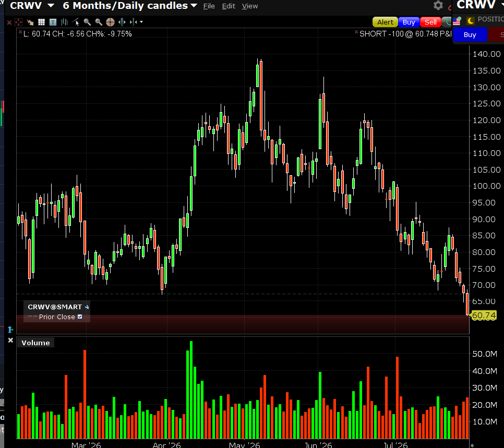The width and height of the screenshot is (504, 448).
Task: Click the CRWV@SMART legend label
Action: (55, 307)
